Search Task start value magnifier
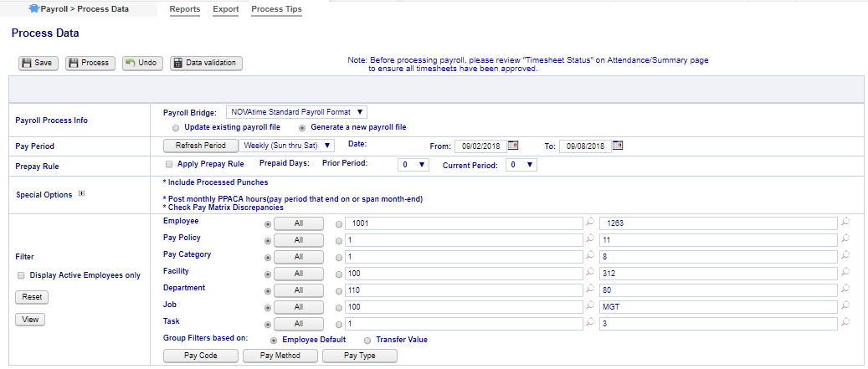Screen dimensions: 868x369 (x=590, y=321)
